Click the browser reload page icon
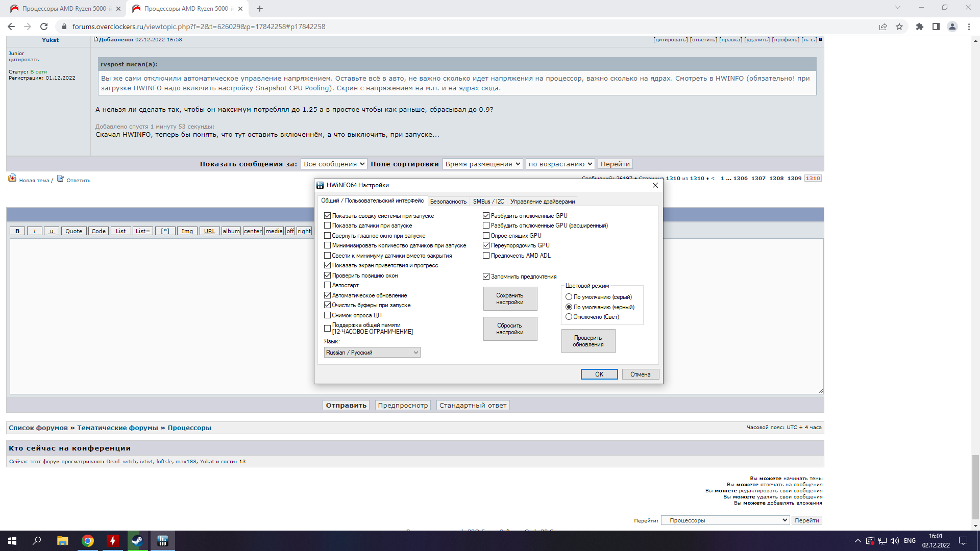 (x=44, y=27)
